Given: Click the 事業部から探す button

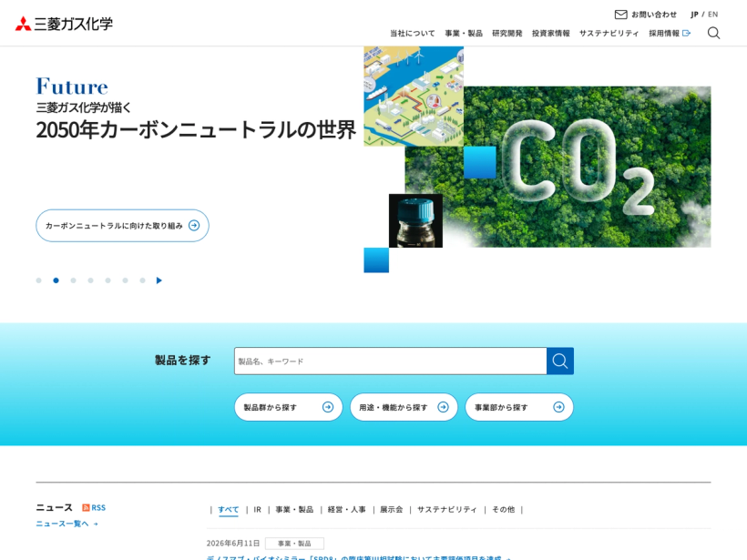Looking at the screenshot, I should (519, 407).
